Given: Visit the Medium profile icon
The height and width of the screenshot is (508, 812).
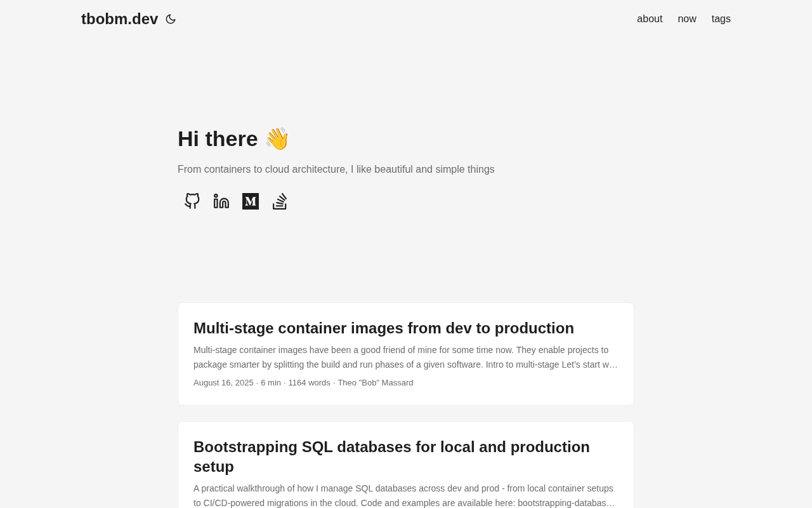Looking at the screenshot, I should click(251, 201).
